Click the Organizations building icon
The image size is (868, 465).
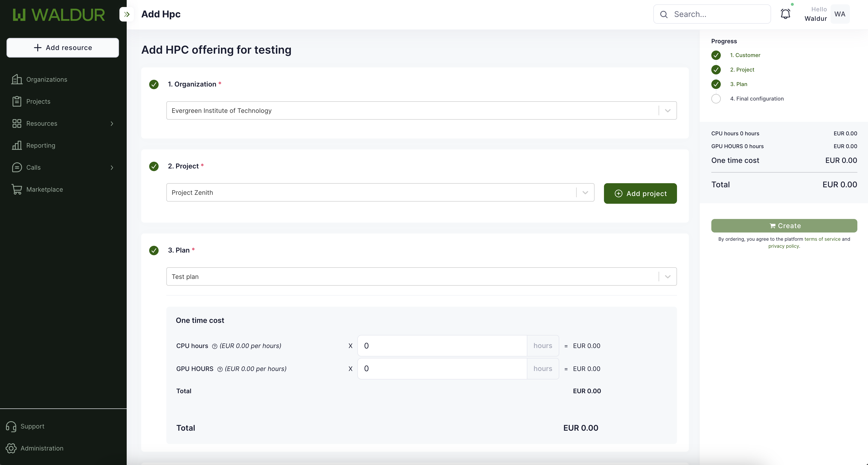tap(16, 80)
